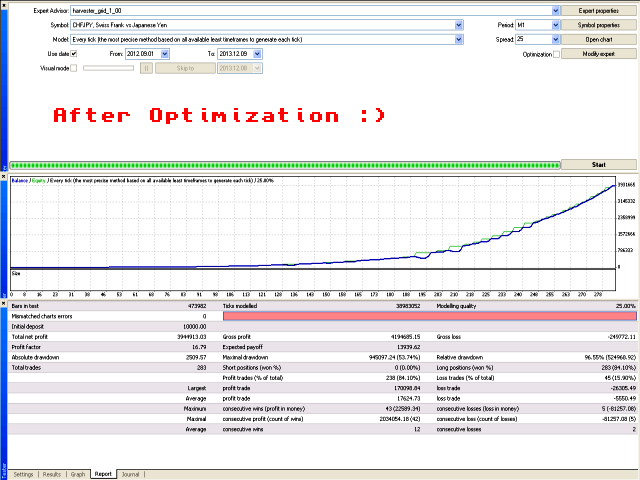Close the report panel
The width and height of the screenshot is (640, 480).
pos(4,304)
